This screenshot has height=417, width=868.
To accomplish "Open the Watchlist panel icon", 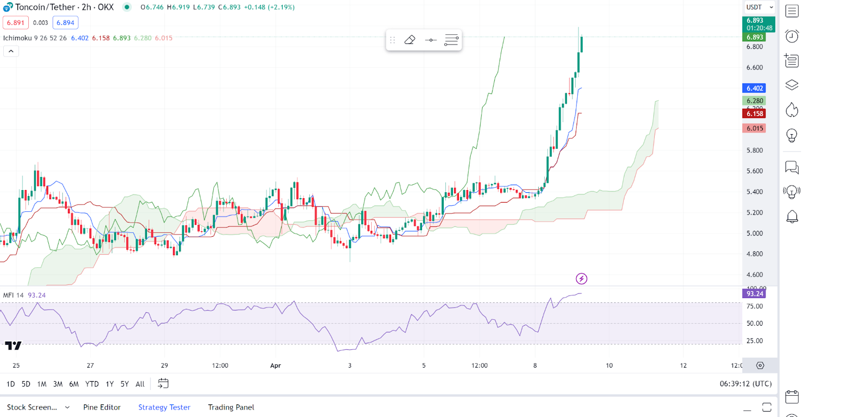I will [792, 11].
